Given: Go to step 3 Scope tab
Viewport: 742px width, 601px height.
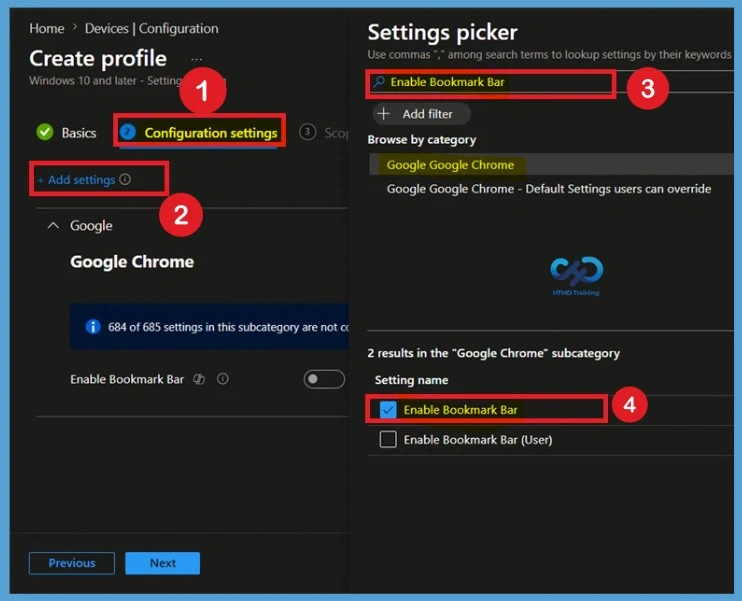Looking at the screenshot, I should coord(325,133).
